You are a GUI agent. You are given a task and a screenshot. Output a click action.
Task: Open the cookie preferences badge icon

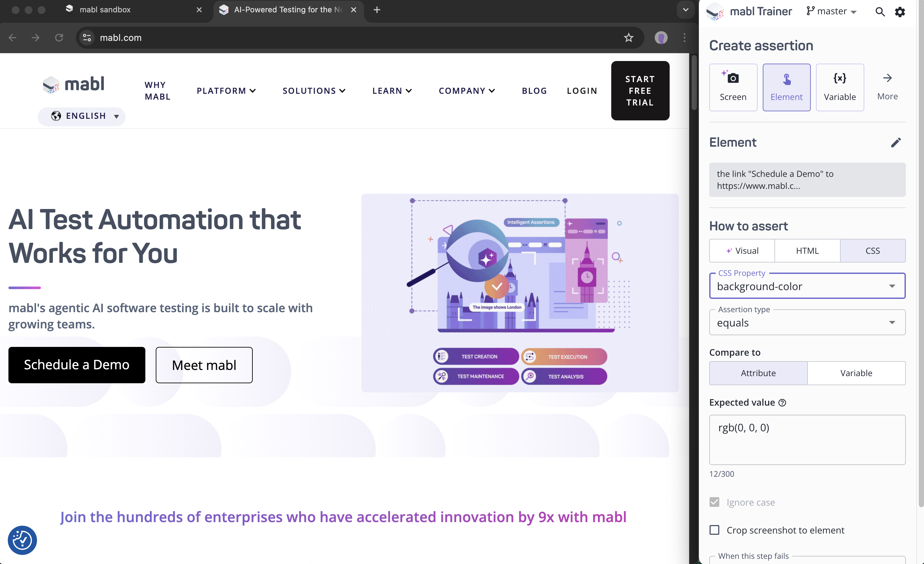click(x=22, y=540)
